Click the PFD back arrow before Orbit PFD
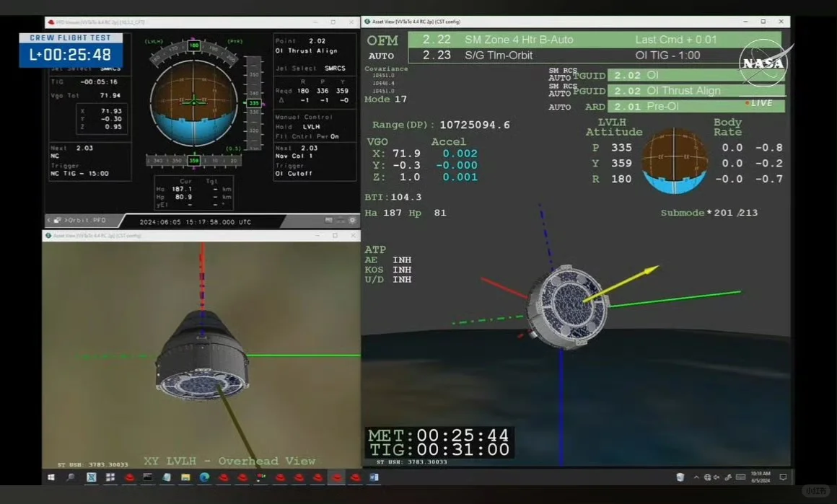 point(48,220)
